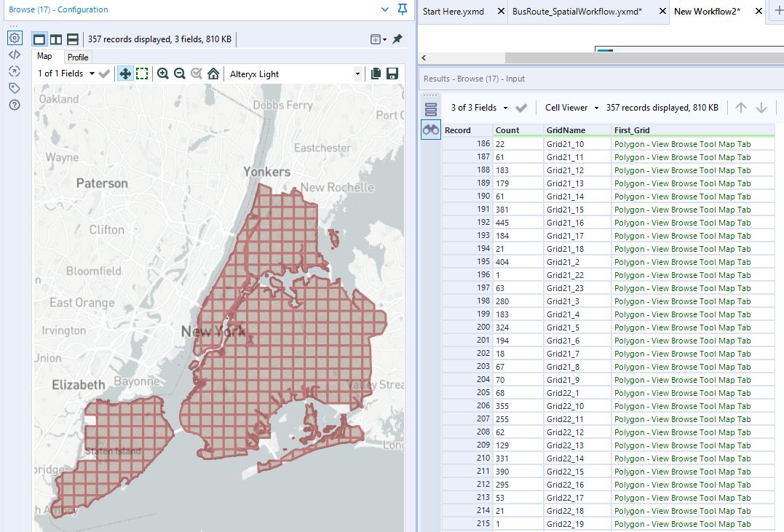This screenshot has height=532, width=784.
Task: Open the configuration gear icon in the sidebar
Action: 15,38
